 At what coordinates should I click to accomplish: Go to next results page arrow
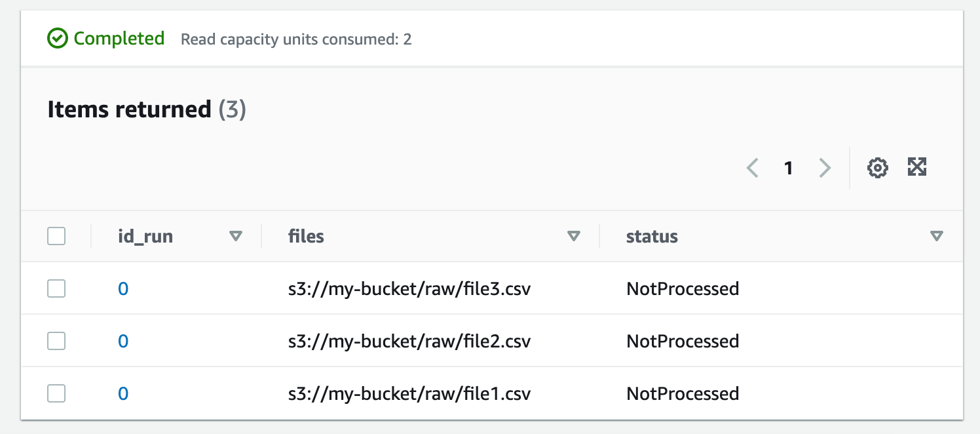pos(825,168)
